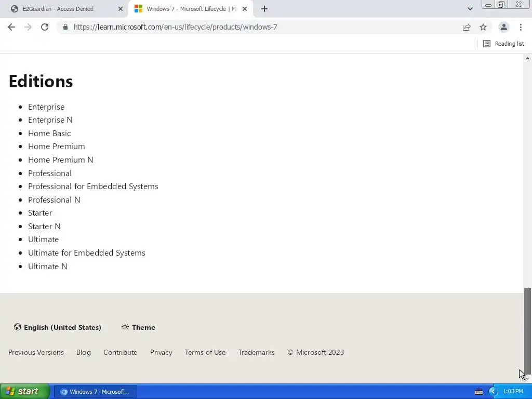Select Chrome window in taskbar

(96, 392)
